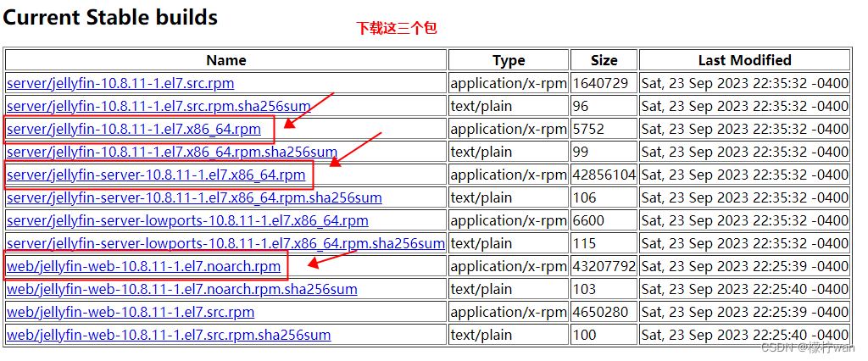Open server/jellyfin-10.8.11-1.el7.x86_64.rpm.sha256sum link

(172, 152)
